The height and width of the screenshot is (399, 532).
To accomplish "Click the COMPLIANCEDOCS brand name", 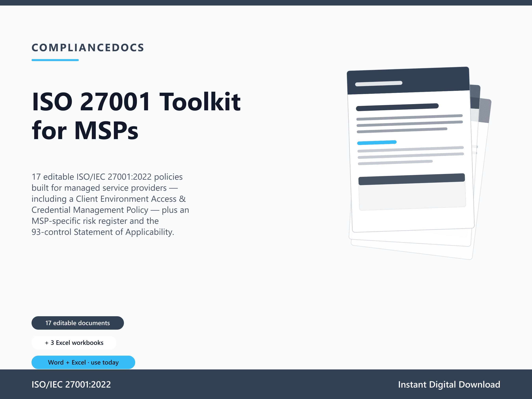I will pyautogui.click(x=88, y=48).
